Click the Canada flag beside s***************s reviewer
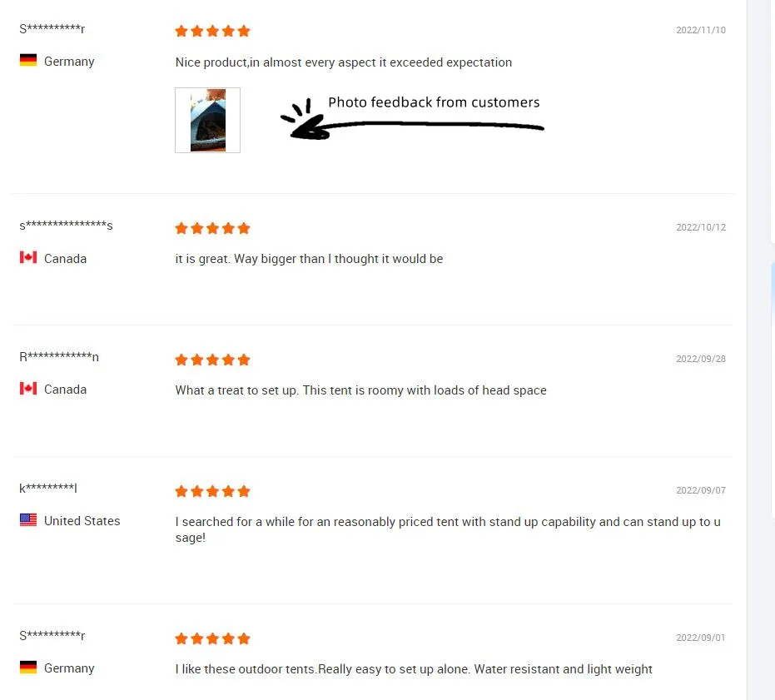Image resolution: width=775 pixels, height=700 pixels. point(28,257)
